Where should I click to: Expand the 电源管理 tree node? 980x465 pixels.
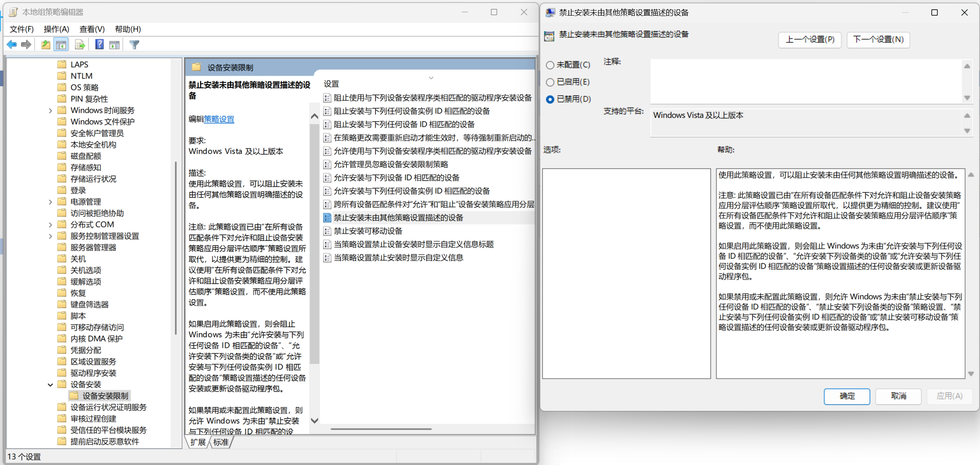click(x=50, y=202)
